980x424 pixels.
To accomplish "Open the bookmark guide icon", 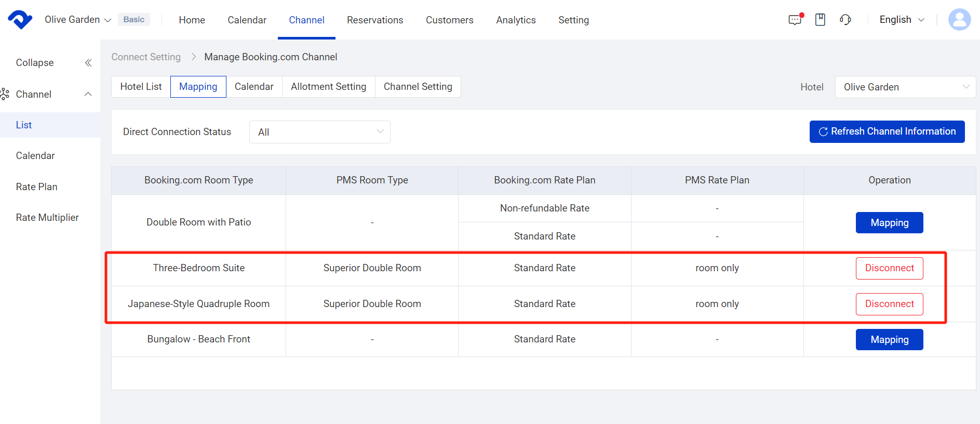I will pyautogui.click(x=820, y=20).
